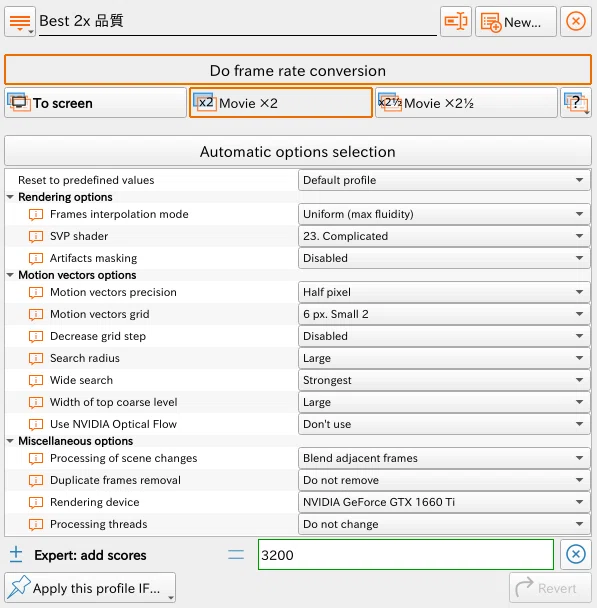Click info icon for Search radius
Viewport: 597px width, 608px height.
click(36, 358)
